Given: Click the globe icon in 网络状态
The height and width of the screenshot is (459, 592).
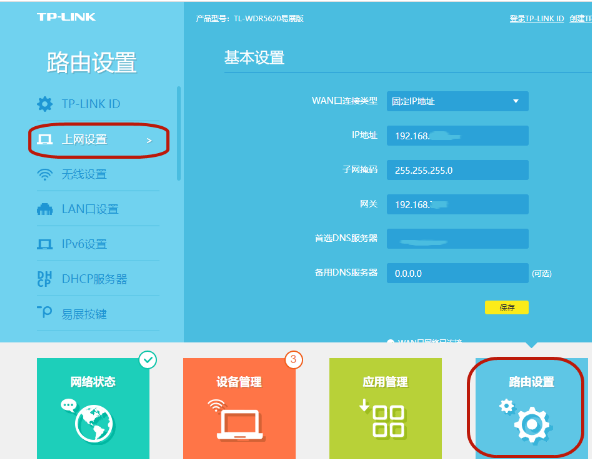Looking at the screenshot, I should tap(94, 424).
